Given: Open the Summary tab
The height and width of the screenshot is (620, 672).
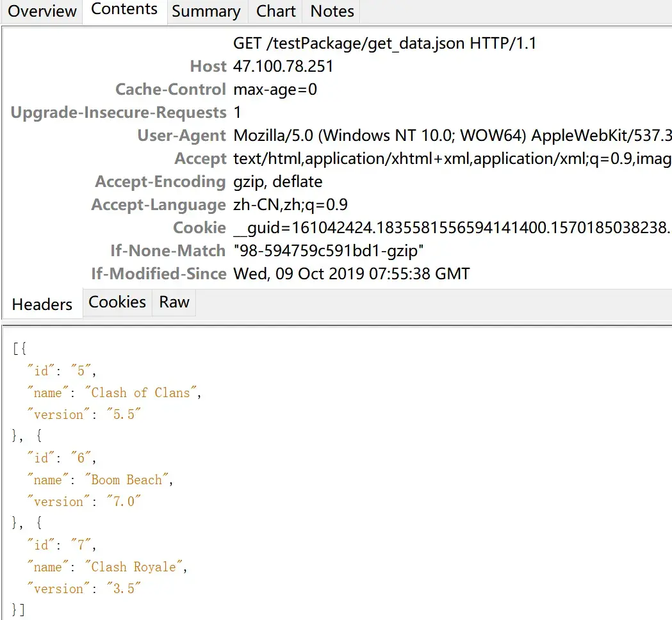Looking at the screenshot, I should point(206,11).
